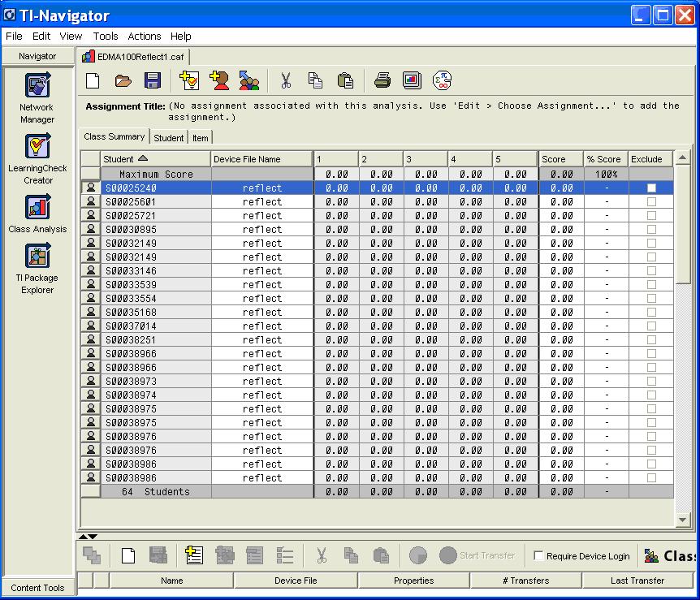This screenshot has width=700, height=600.
Task: Click the slide show monitor icon
Action: pos(412,80)
